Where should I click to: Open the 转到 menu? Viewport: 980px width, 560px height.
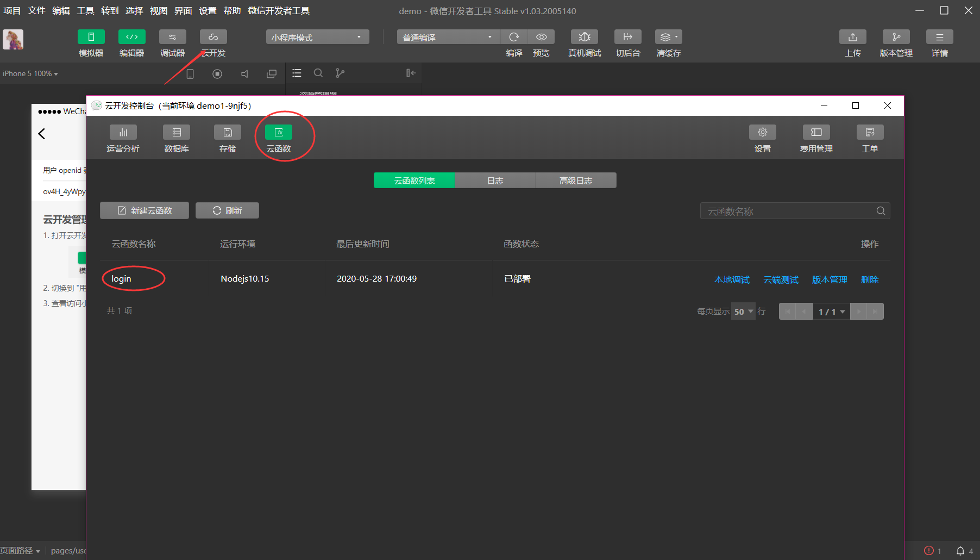pyautogui.click(x=110, y=11)
